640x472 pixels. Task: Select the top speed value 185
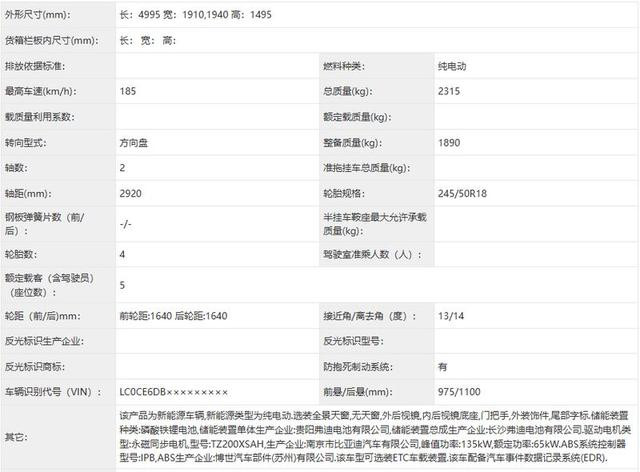tap(128, 91)
